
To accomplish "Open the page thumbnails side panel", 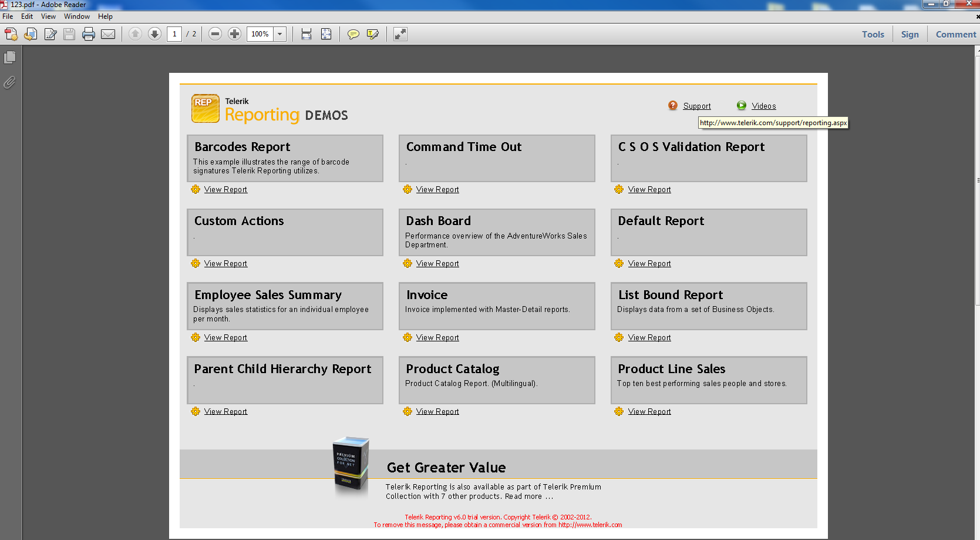I will (x=10, y=58).
